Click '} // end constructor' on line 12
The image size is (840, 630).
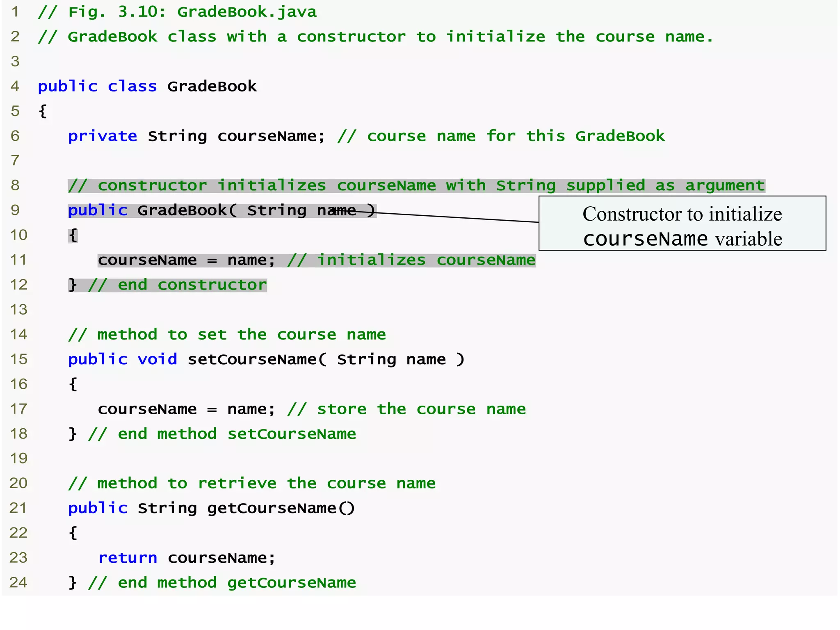click(167, 285)
